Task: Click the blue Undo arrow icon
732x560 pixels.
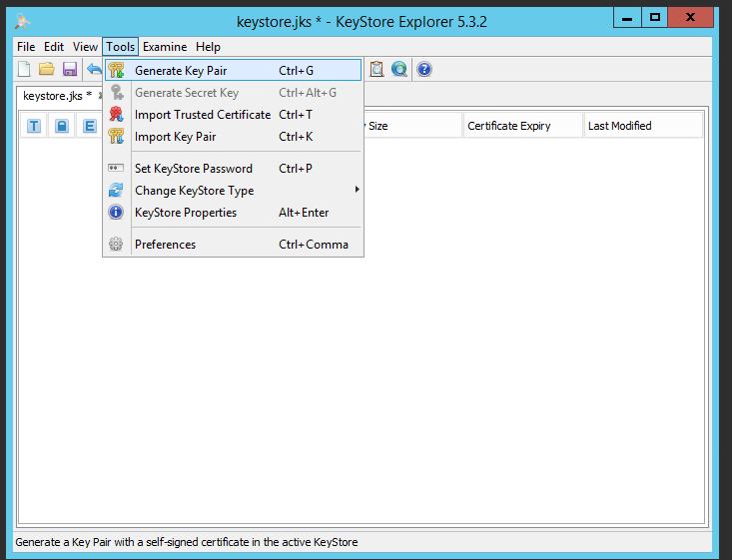Action: click(94, 69)
